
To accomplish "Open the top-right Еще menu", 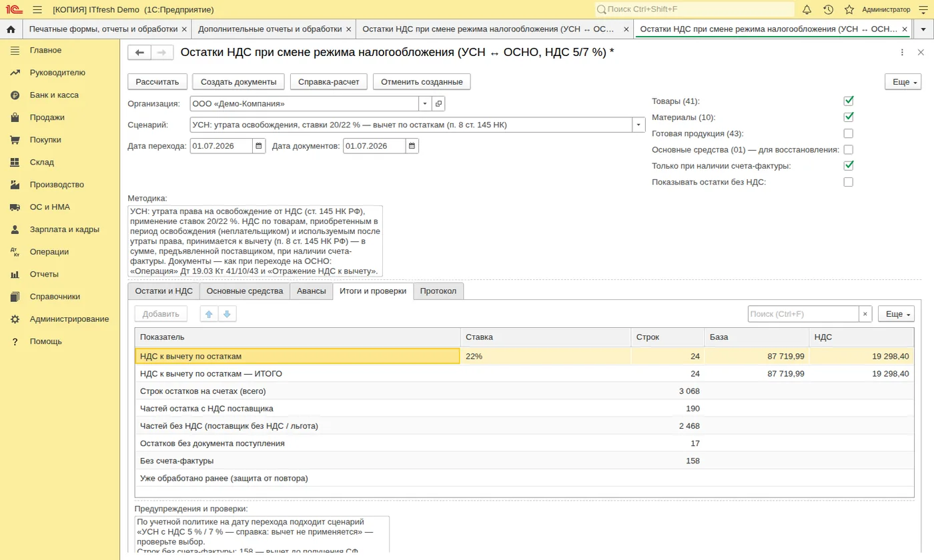I will point(903,82).
